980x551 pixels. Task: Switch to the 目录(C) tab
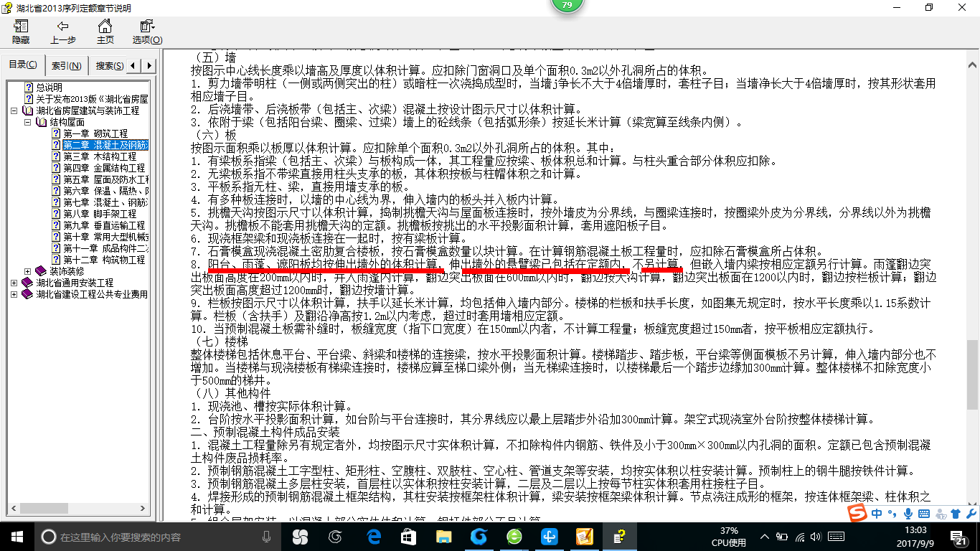(23, 65)
